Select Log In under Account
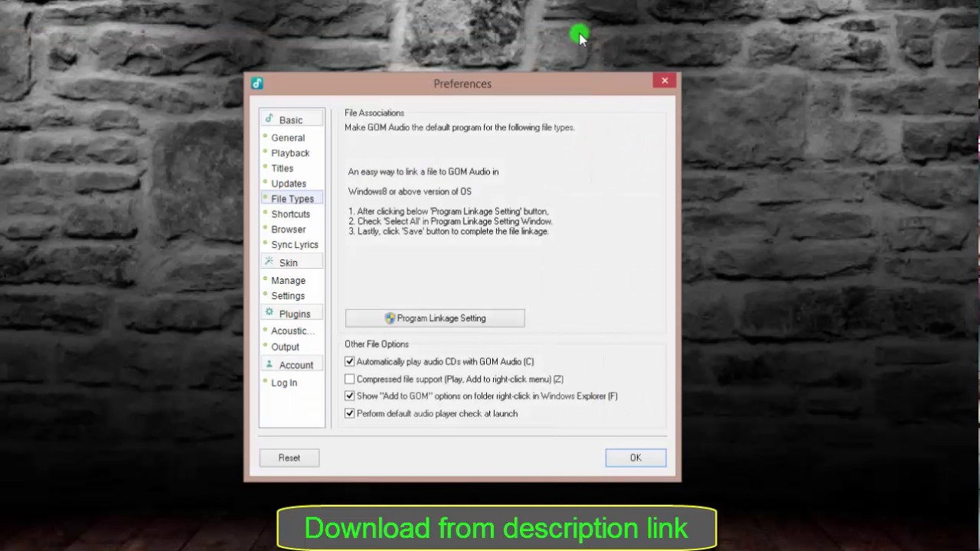 point(284,383)
